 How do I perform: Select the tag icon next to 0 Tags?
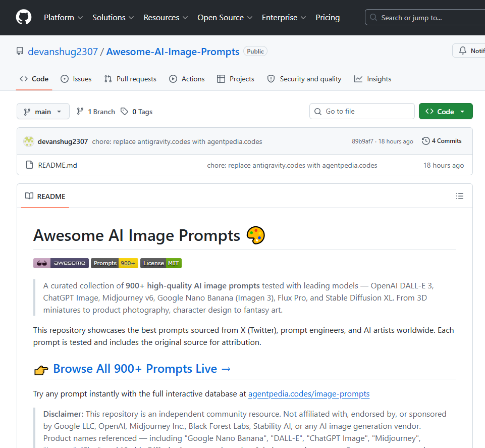[124, 112]
